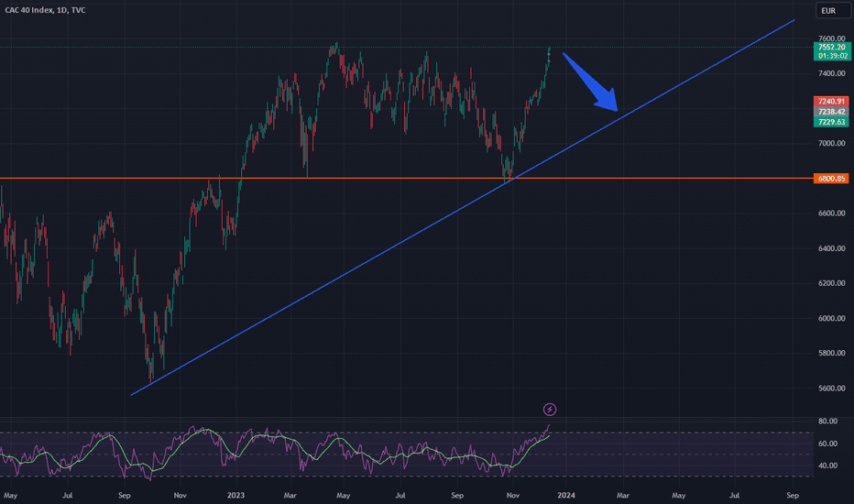Click the green 7229.63 price label

coord(831,122)
